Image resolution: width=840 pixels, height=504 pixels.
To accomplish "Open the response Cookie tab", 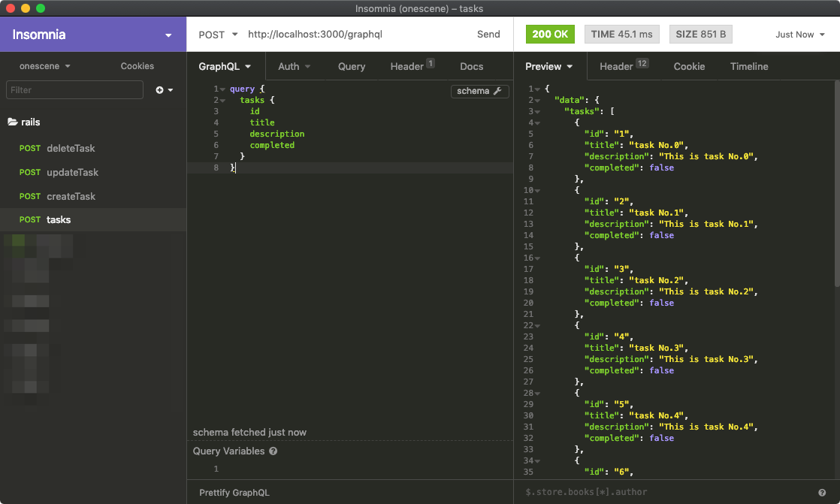I will [x=688, y=66].
